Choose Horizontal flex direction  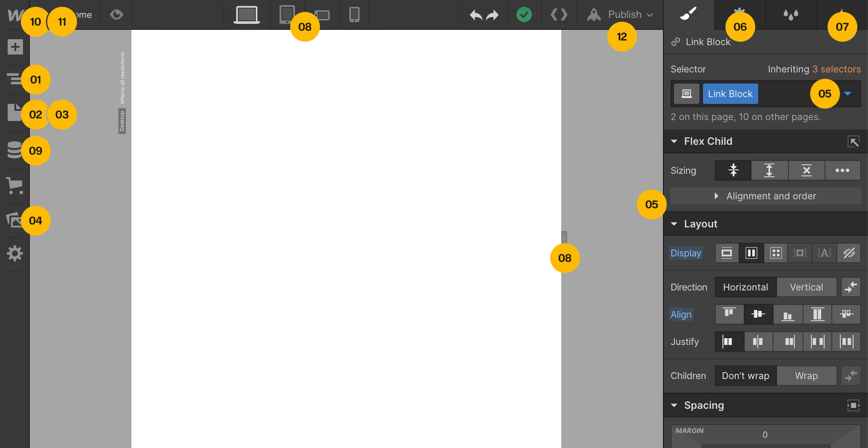[745, 287]
